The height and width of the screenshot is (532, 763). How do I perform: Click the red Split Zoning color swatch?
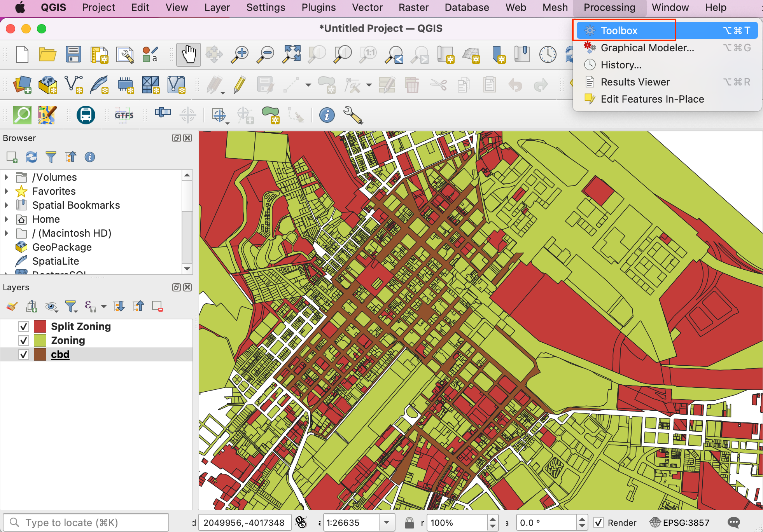coord(40,326)
